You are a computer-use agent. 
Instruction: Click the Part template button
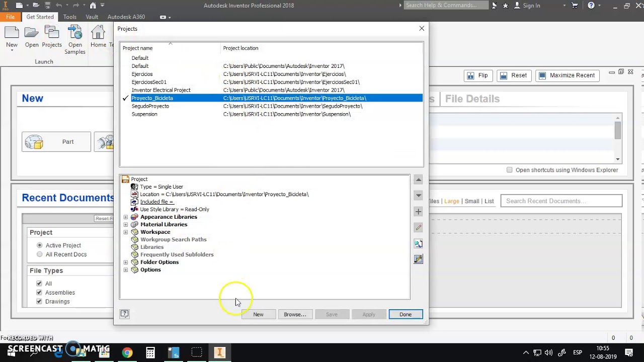click(x=56, y=142)
